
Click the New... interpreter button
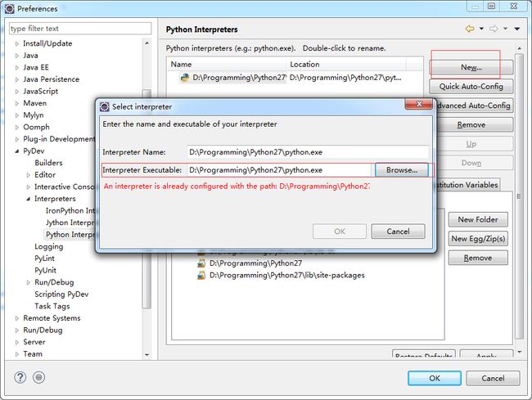(471, 67)
